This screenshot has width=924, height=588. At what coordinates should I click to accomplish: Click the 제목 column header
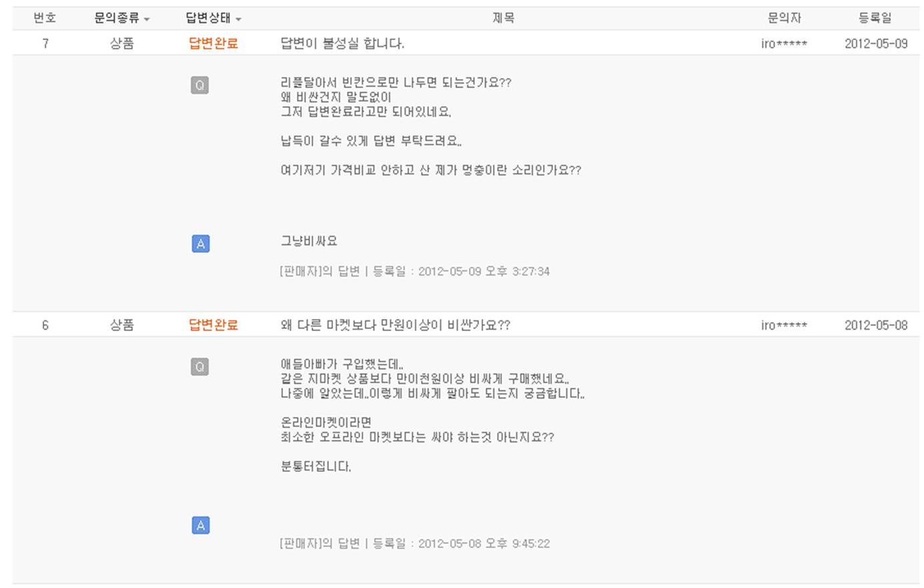[x=503, y=19]
